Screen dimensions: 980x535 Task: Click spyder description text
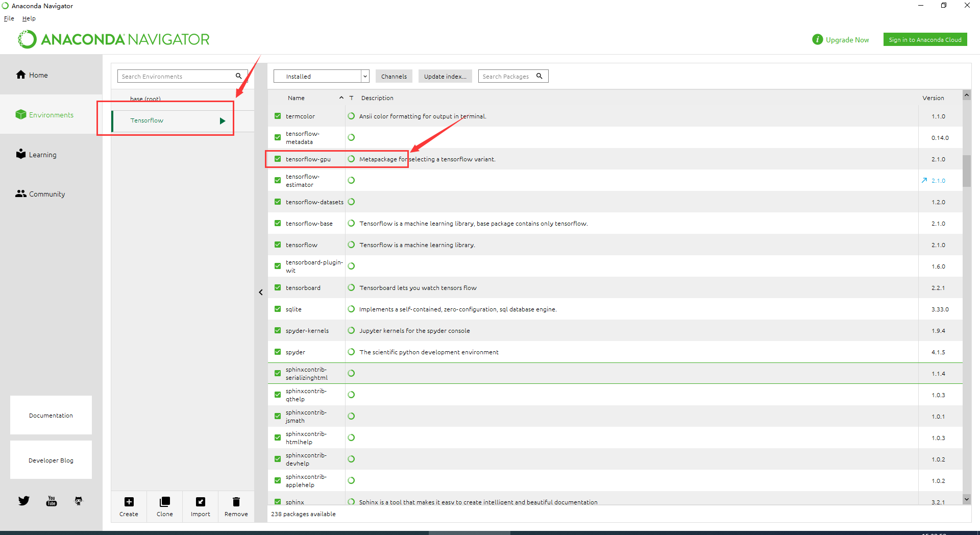click(429, 352)
